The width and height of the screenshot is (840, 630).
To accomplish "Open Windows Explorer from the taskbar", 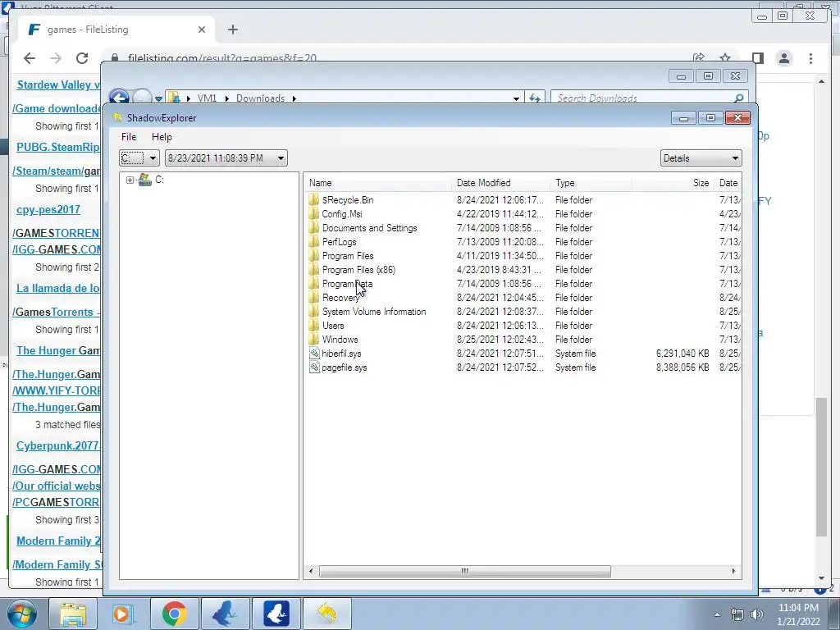I will coord(73,614).
